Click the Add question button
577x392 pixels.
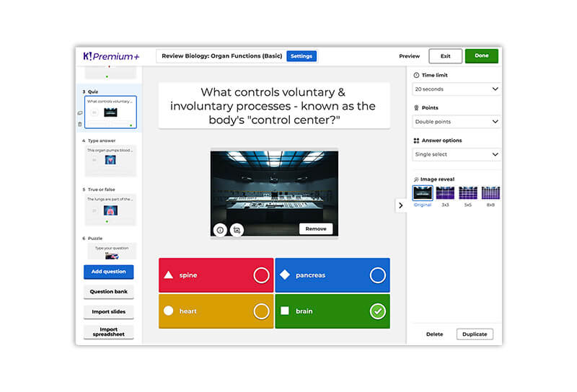[108, 272]
